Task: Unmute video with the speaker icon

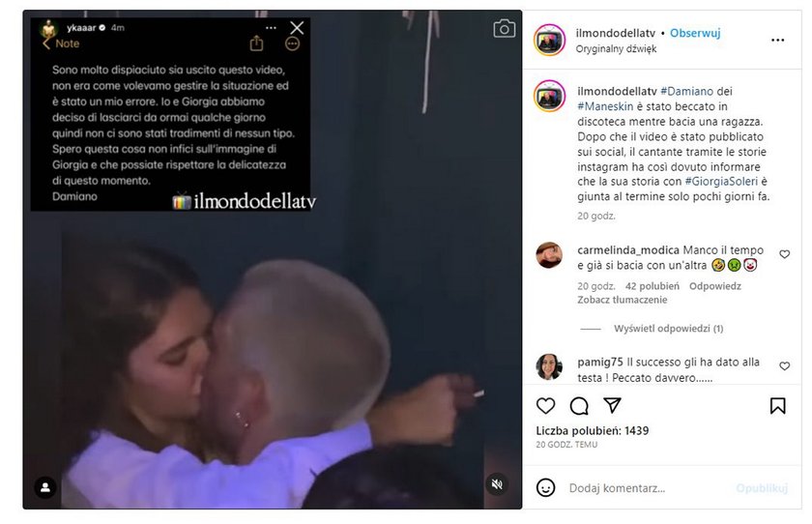Action: tap(497, 484)
